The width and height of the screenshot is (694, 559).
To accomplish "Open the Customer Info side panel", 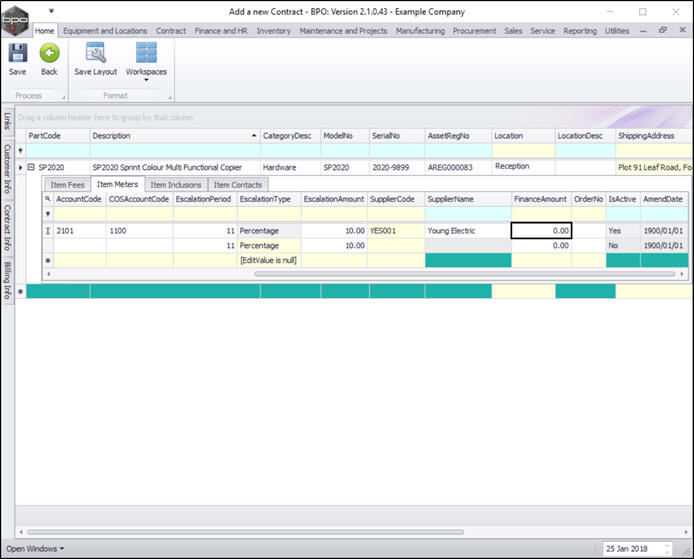I will tap(7, 167).
